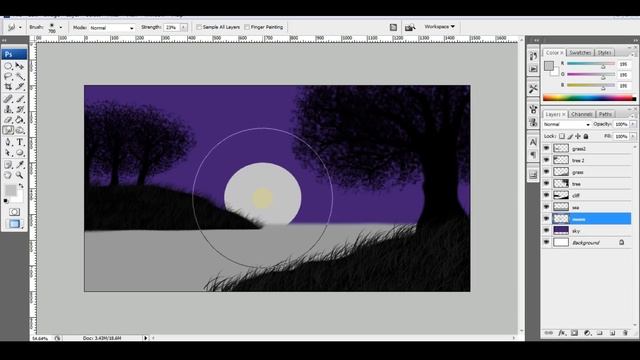The height and width of the screenshot is (360, 640).
Task: Select the Eraser tool
Action: coord(8,120)
